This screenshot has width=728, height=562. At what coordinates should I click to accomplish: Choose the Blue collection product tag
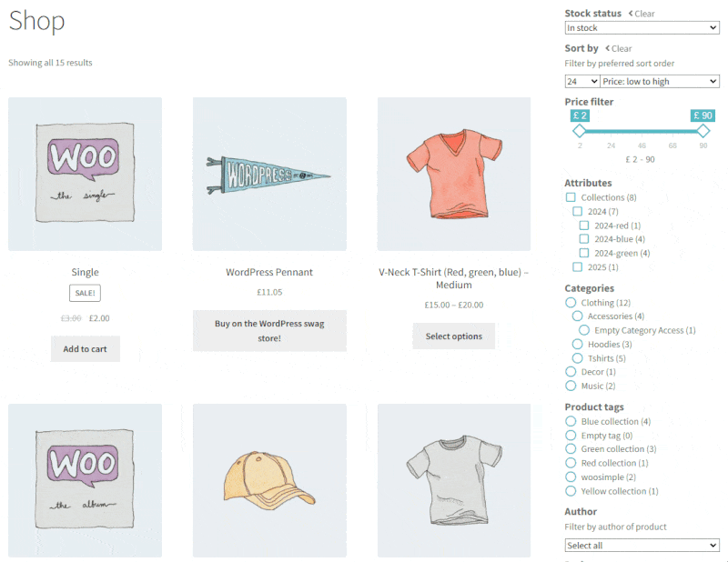pos(571,421)
